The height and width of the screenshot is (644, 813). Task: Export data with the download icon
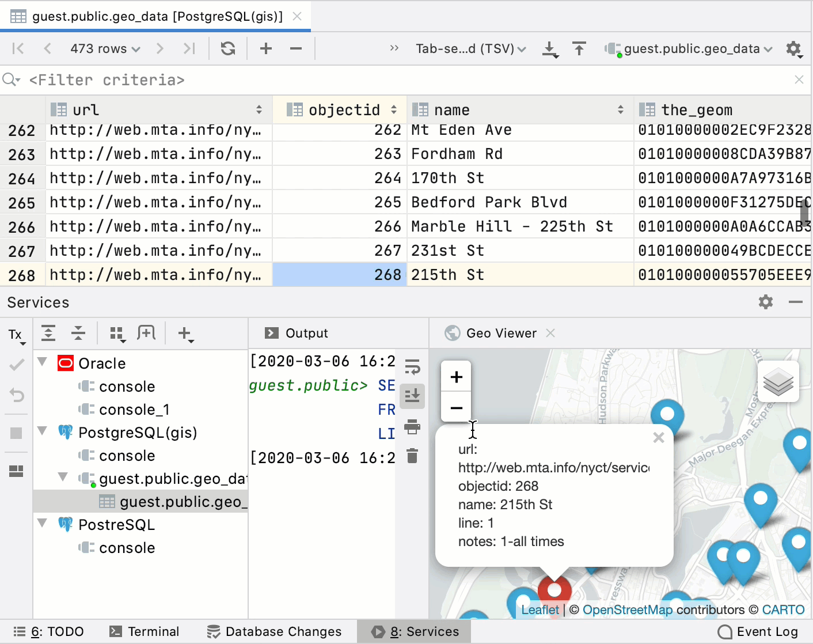[x=550, y=49]
